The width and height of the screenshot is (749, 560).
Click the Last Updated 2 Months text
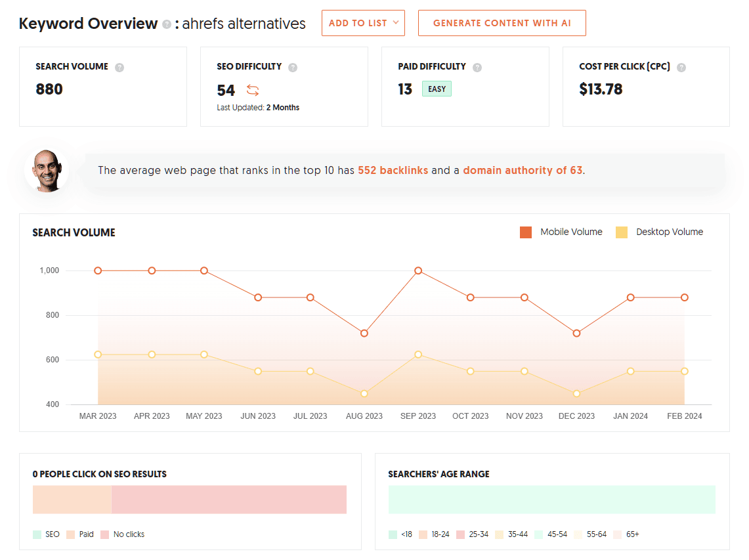[x=258, y=108]
